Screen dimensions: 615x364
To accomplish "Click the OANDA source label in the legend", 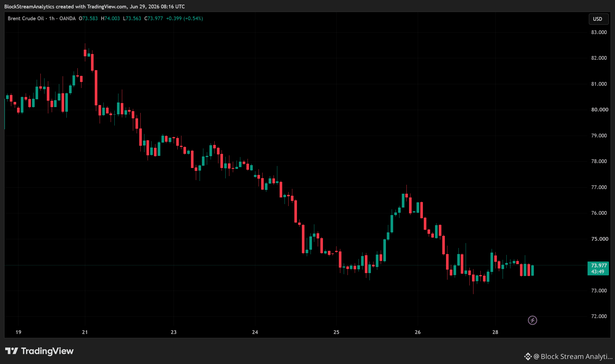I will pyautogui.click(x=67, y=18).
